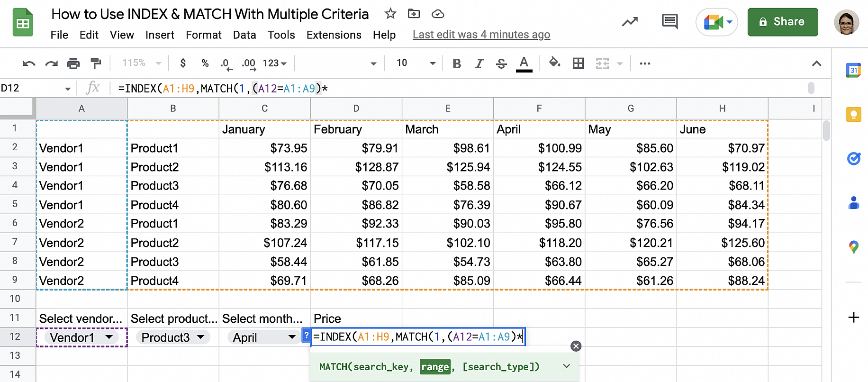The width and height of the screenshot is (868, 382).
Task: Open Google Tasks side panel
Action: point(853,158)
